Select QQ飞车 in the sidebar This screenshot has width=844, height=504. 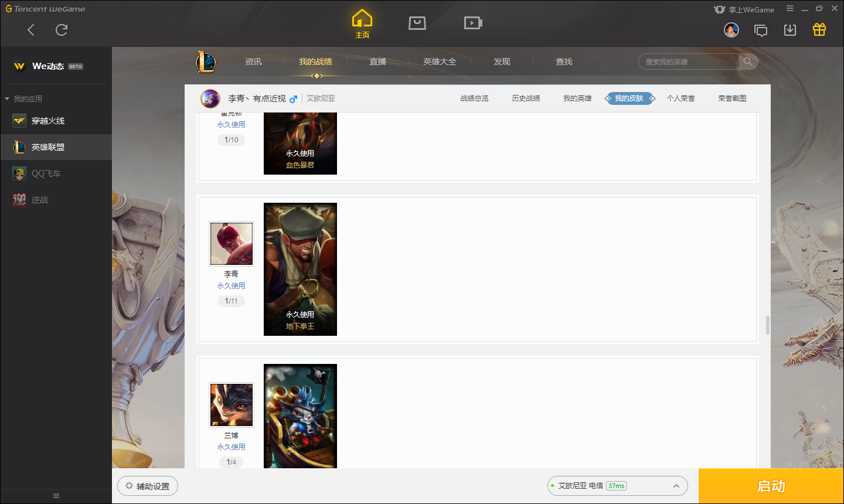click(x=56, y=173)
